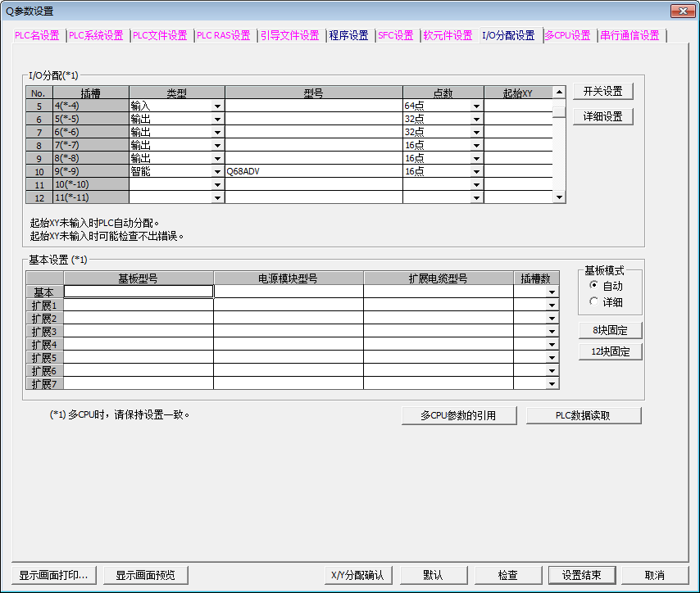The image size is (700, 593).
Task: Select the 详细 base mode radio button
Action: pyautogui.click(x=594, y=302)
